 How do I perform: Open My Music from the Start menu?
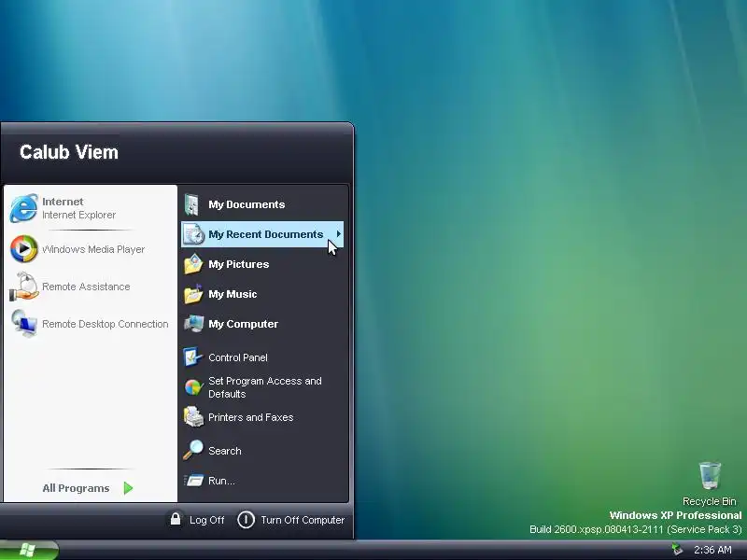(262, 294)
